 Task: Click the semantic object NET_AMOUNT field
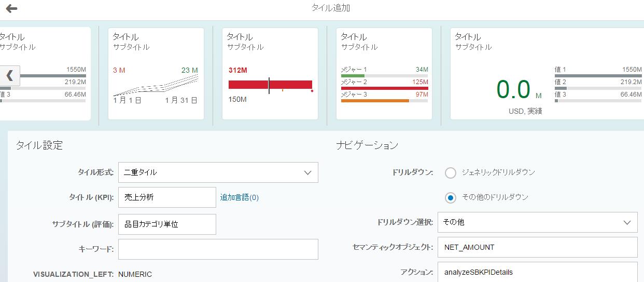point(537,247)
